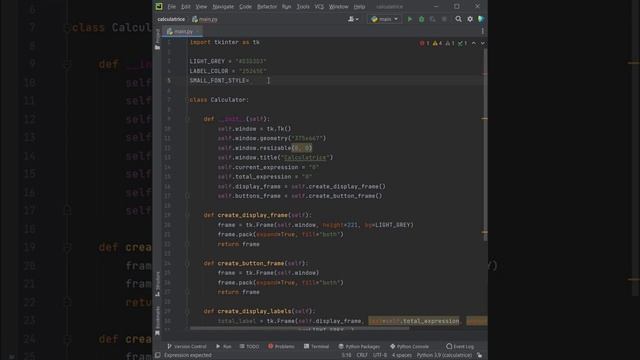This screenshot has height=360, width=640.
Task: Click the colorful shield icon in toolbar
Action: pos(481,19)
